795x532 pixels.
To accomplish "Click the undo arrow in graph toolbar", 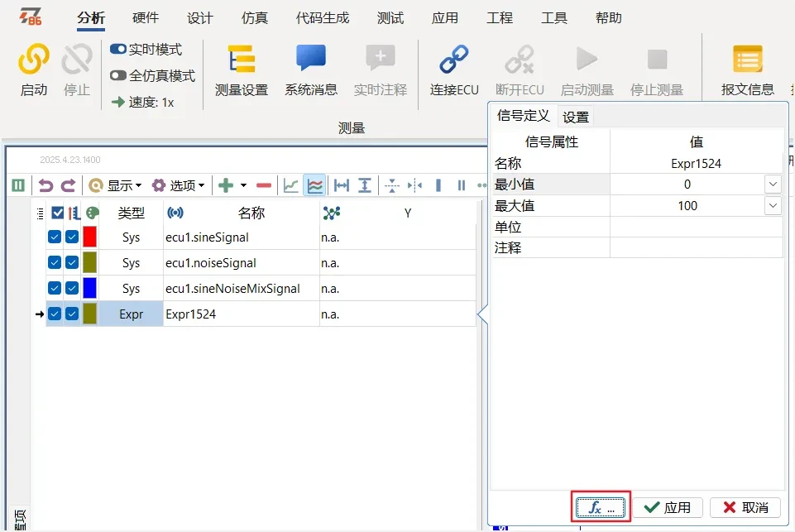I will pos(46,185).
